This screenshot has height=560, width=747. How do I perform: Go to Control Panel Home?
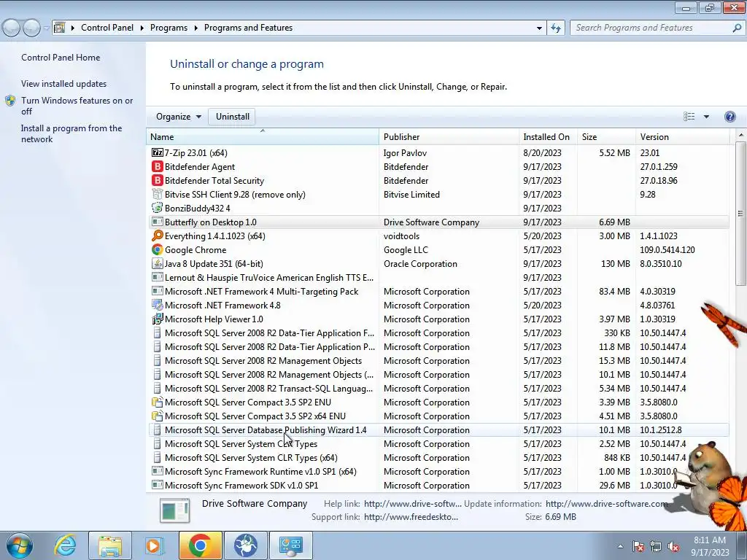click(61, 58)
